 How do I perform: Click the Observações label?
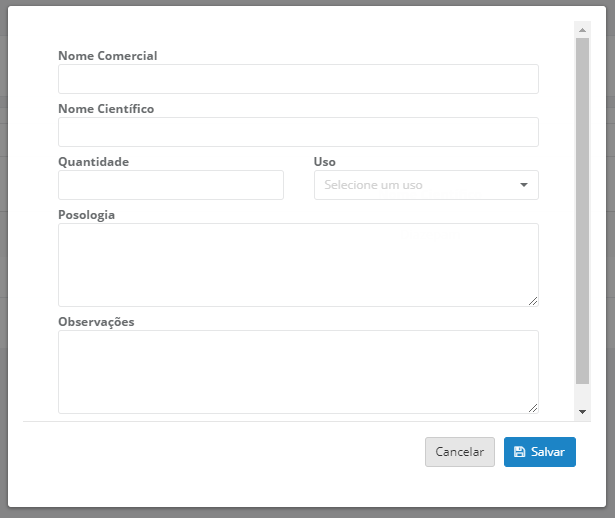coord(96,322)
